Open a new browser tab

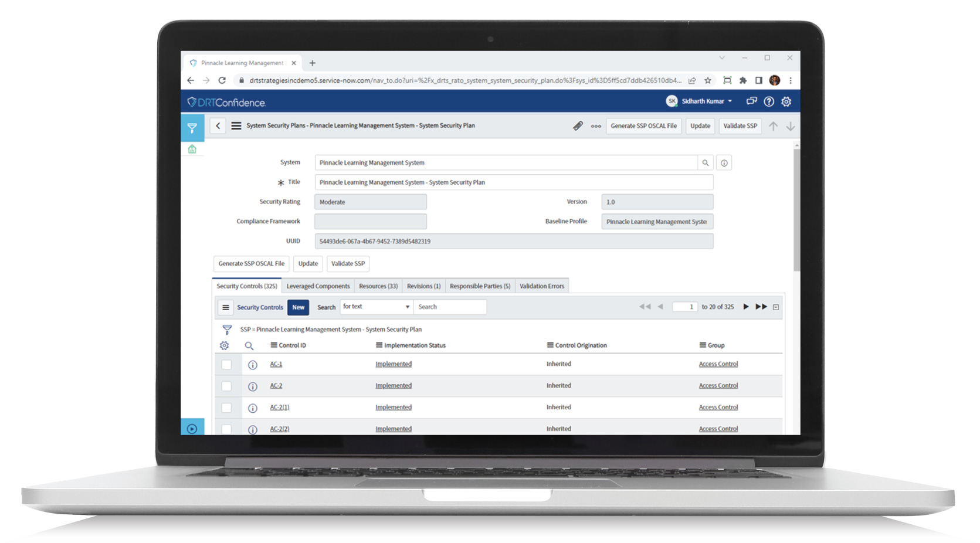point(313,63)
